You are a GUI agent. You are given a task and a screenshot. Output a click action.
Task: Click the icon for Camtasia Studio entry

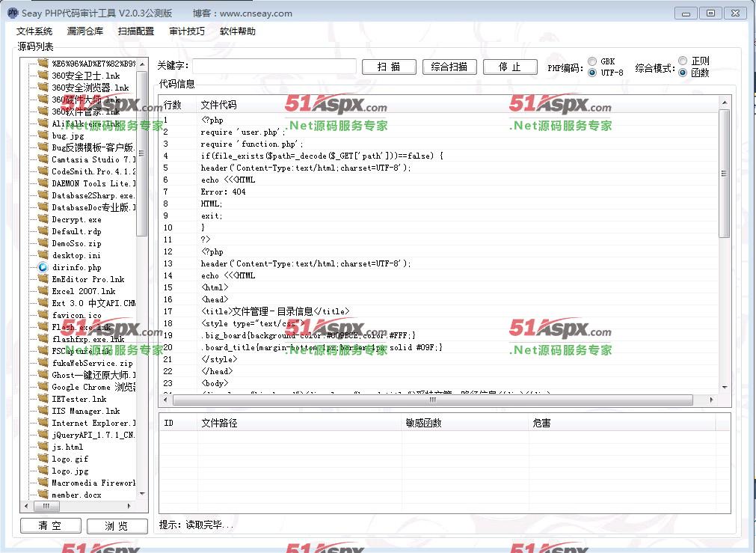click(43, 159)
